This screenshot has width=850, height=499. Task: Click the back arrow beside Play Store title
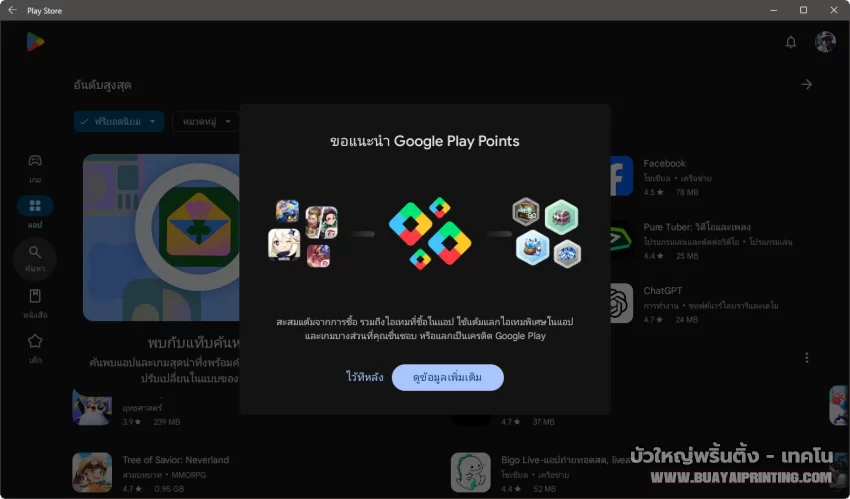pyautogui.click(x=13, y=10)
